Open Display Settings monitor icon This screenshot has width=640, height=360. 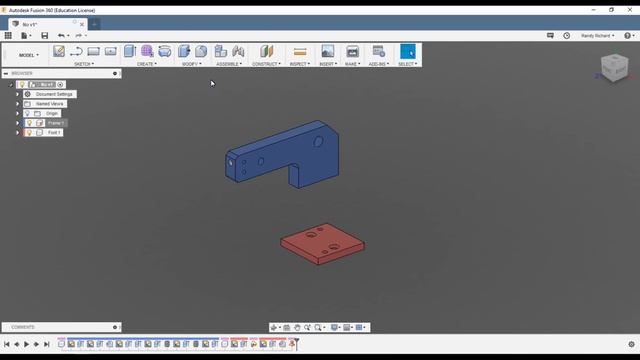point(334,327)
